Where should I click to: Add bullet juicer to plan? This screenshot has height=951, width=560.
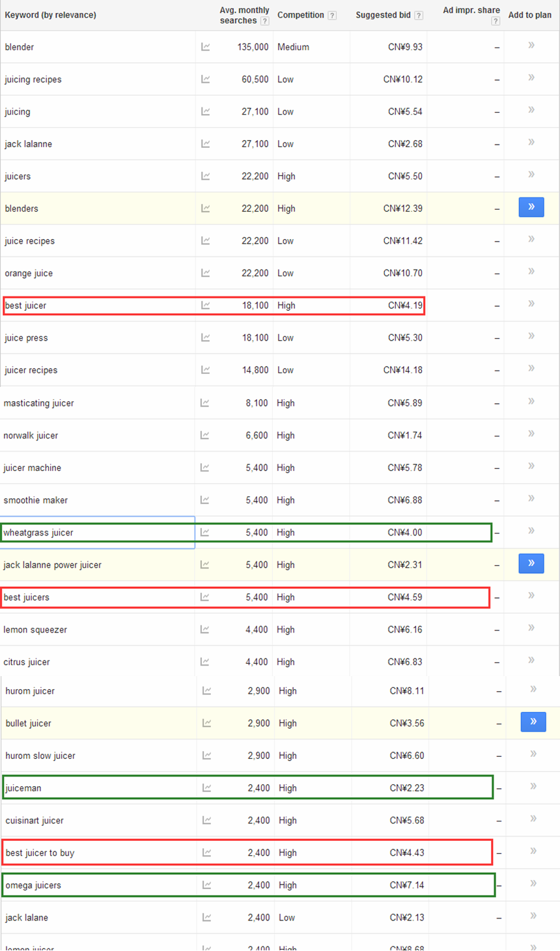(x=533, y=722)
